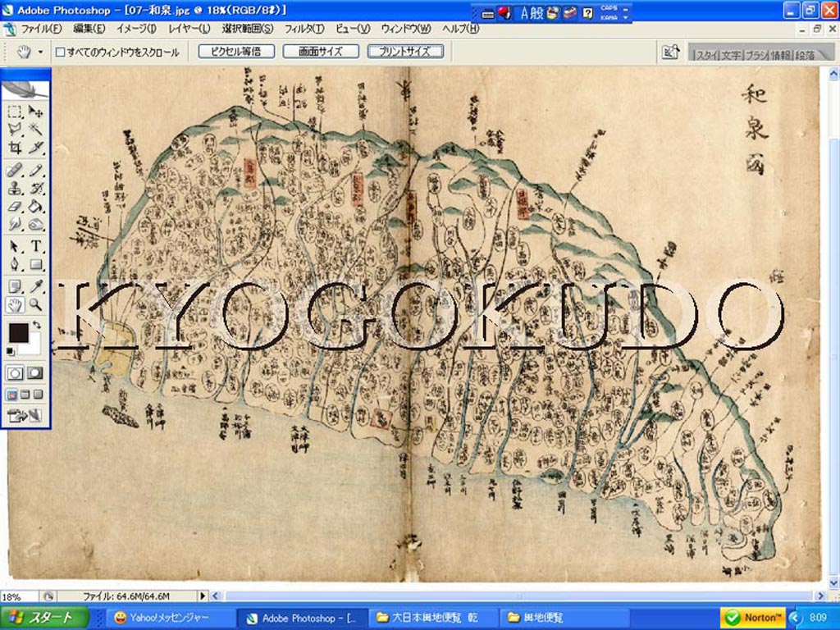Select full screen with menu bar mode
This screenshot has width=840, height=630.
25,395
